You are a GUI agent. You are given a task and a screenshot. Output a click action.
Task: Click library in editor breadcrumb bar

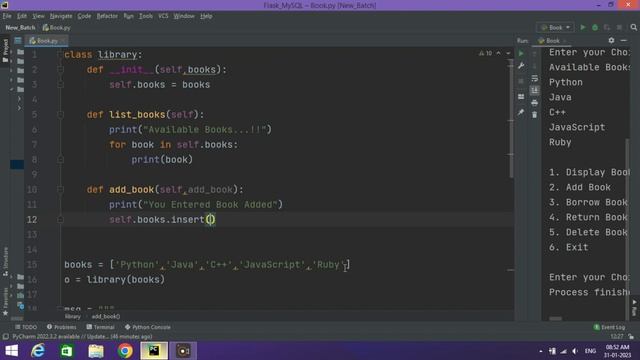point(73,316)
